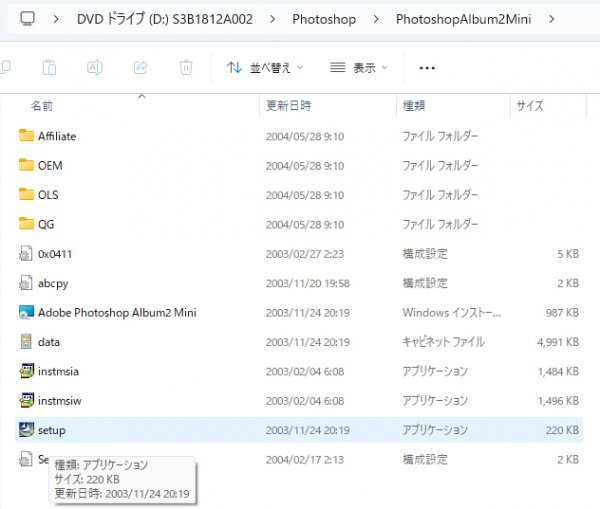The width and height of the screenshot is (600, 509).
Task: Click the data cabinet file icon
Action: 26,341
